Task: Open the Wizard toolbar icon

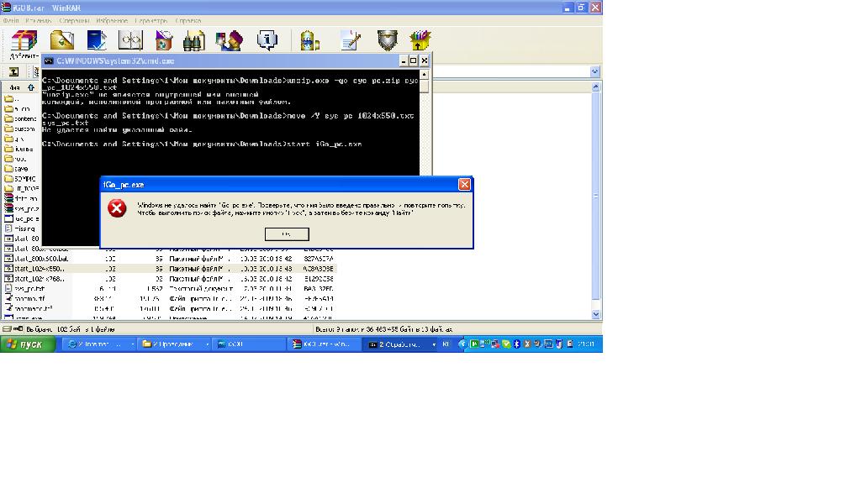Action: (x=228, y=40)
